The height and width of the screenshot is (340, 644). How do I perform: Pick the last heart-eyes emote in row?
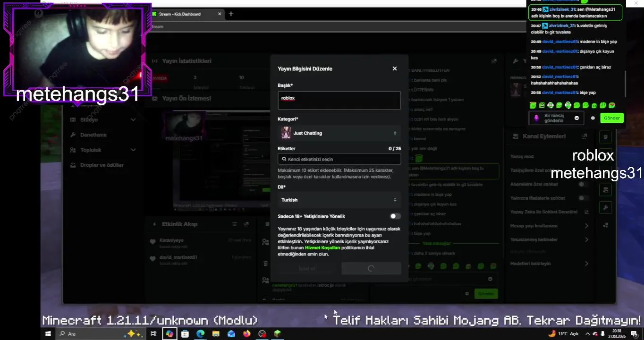(612, 105)
